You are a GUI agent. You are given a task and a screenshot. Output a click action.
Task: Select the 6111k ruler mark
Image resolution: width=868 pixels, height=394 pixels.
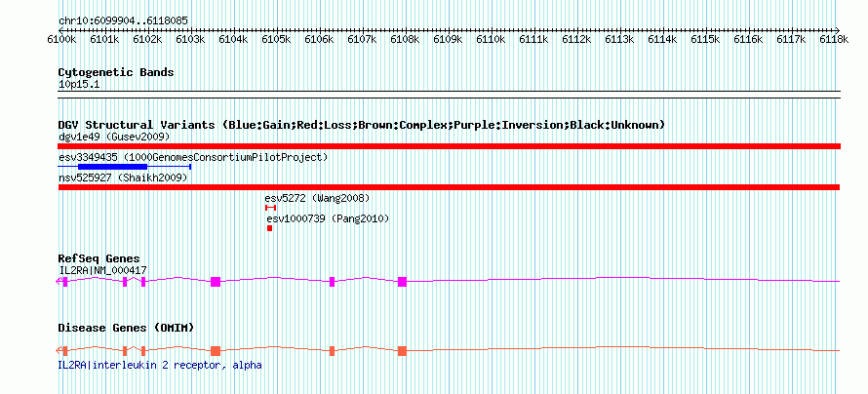pyautogui.click(x=533, y=39)
